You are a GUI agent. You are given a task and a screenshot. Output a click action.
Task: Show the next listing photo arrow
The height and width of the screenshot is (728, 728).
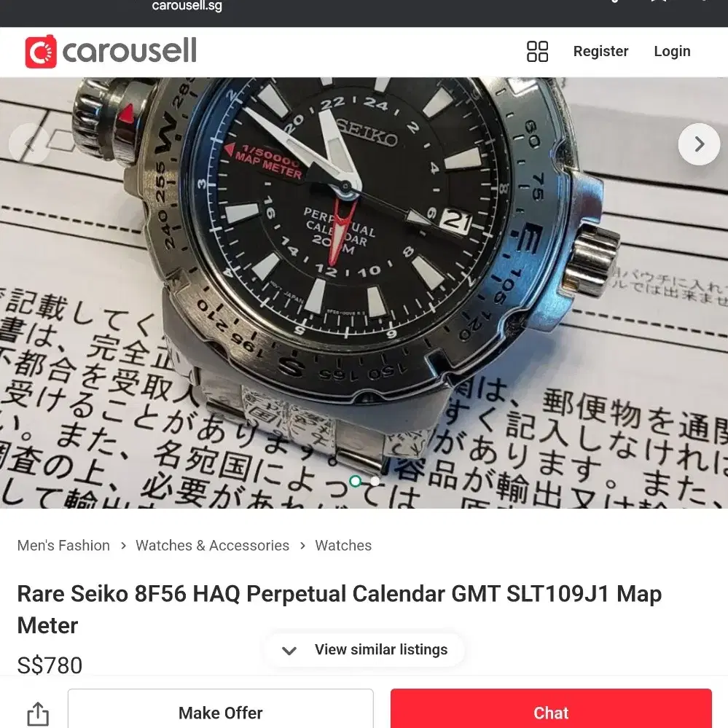tap(699, 144)
